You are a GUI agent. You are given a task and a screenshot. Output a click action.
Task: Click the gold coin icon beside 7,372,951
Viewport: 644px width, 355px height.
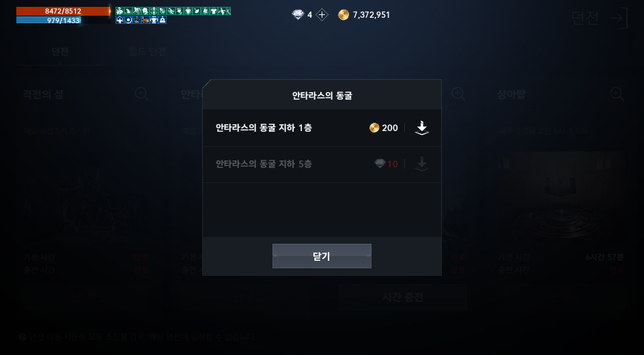344,15
